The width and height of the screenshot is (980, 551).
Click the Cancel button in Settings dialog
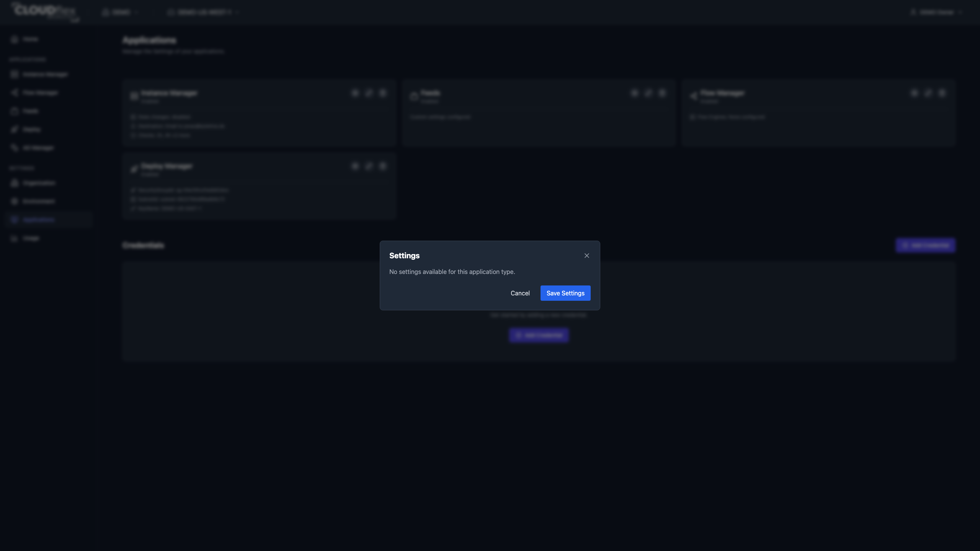tap(520, 293)
